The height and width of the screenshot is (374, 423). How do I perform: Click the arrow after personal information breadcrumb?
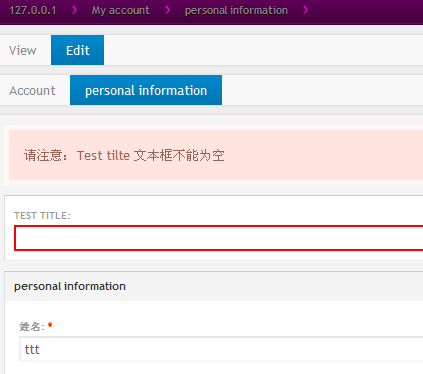(x=305, y=10)
